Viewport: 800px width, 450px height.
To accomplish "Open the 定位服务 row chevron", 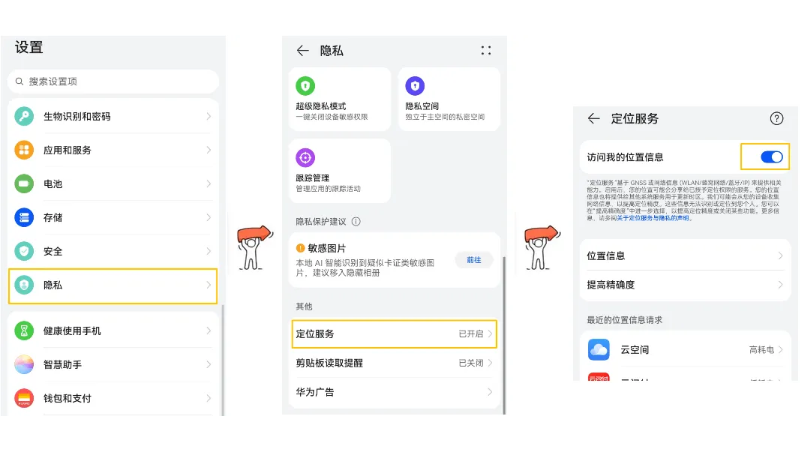I will click(490, 334).
